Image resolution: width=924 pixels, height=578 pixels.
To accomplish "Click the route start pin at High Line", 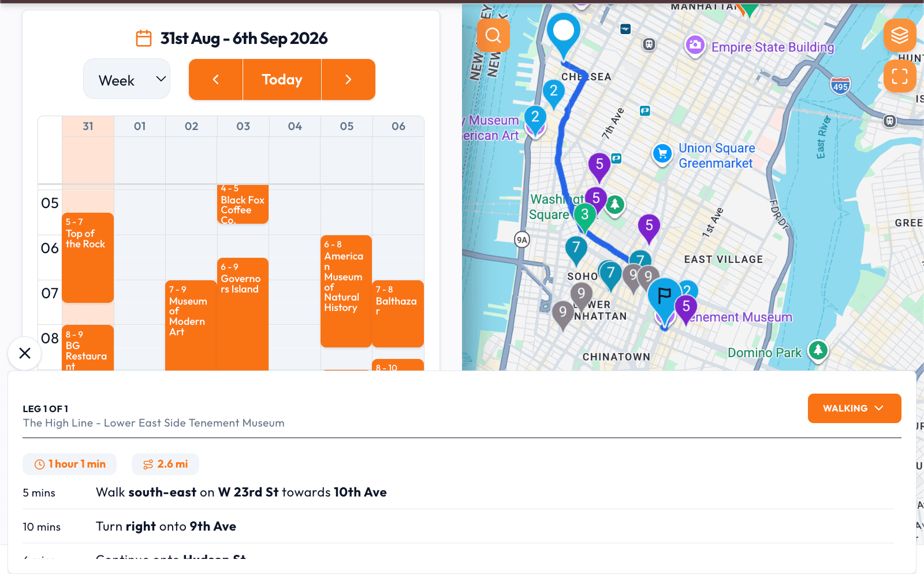I will 564,34.
